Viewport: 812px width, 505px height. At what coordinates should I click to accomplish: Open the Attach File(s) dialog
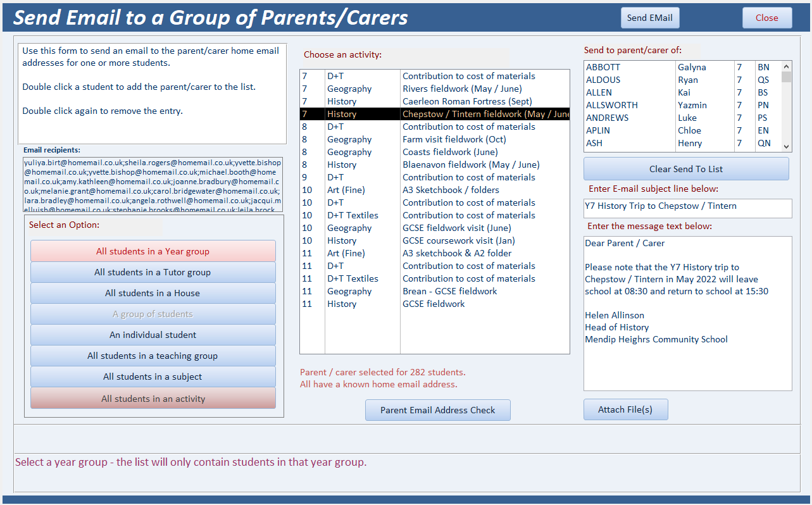pyautogui.click(x=625, y=409)
